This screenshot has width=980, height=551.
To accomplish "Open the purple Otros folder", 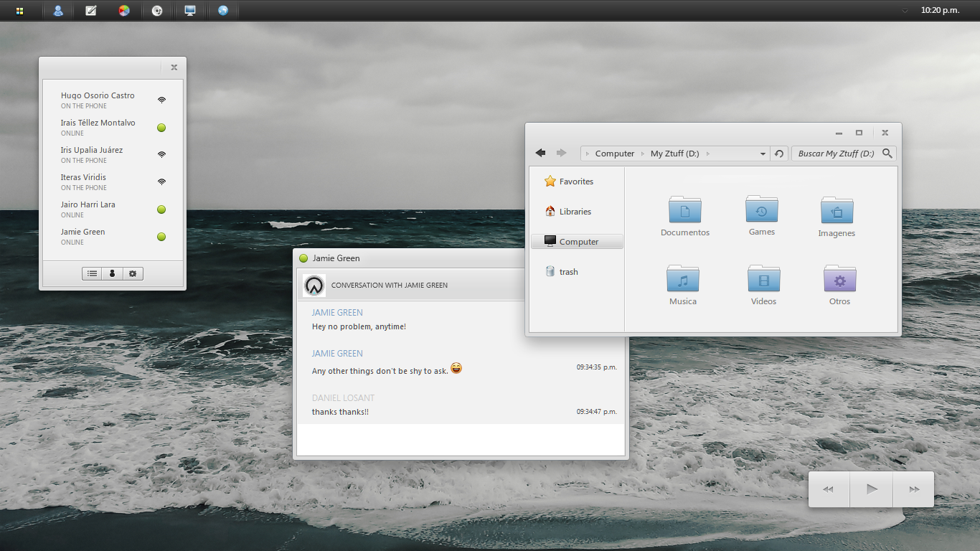I will (x=840, y=285).
